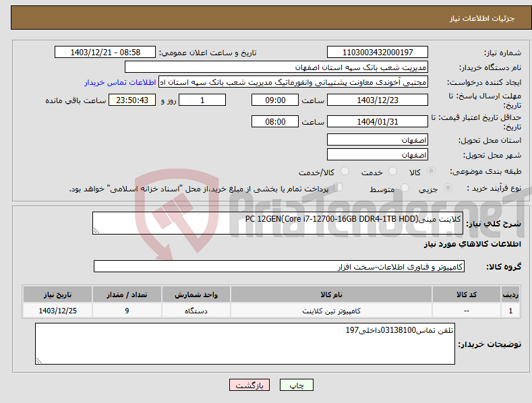Viewport: 532px width, 403px height.
Task: Open the اطلاعات تماس خریدار link
Action: (120, 82)
